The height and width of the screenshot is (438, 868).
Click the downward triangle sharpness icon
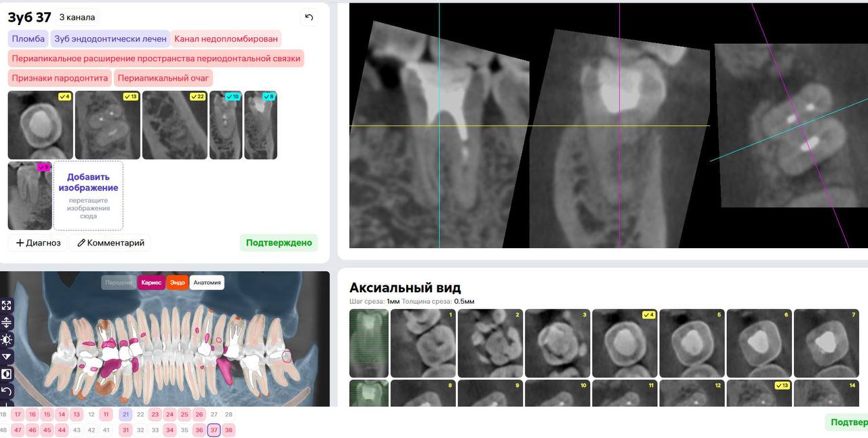(x=7, y=357)
